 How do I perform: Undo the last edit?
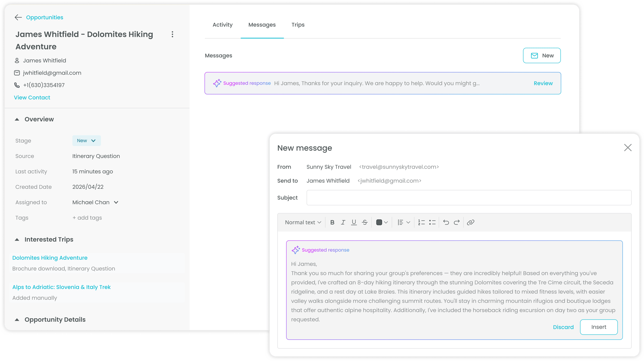446,222
